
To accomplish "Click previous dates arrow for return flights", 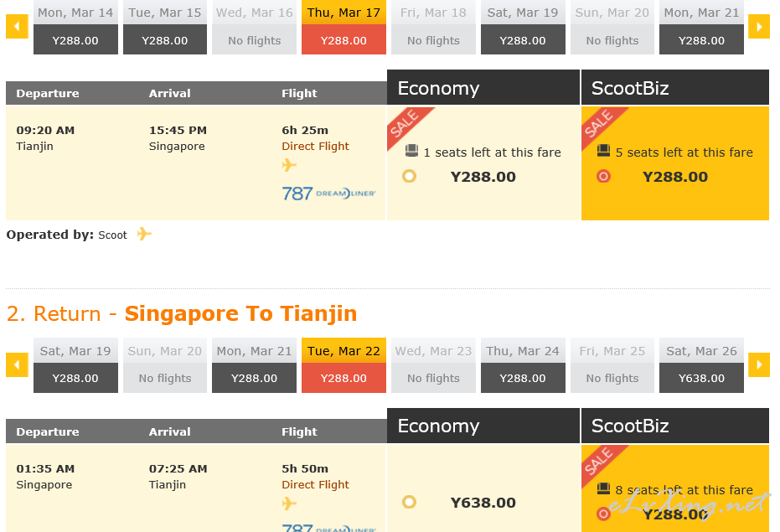I will (17, 364).
